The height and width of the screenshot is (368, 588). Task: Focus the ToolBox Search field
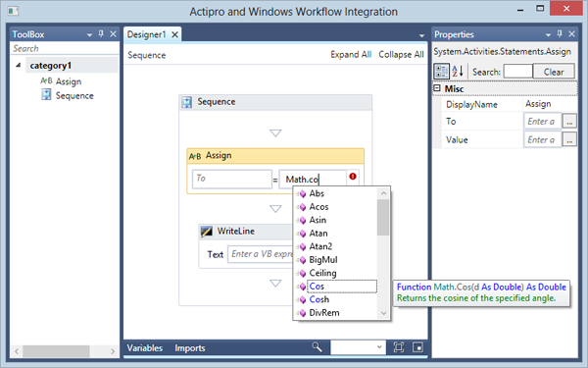65,48
